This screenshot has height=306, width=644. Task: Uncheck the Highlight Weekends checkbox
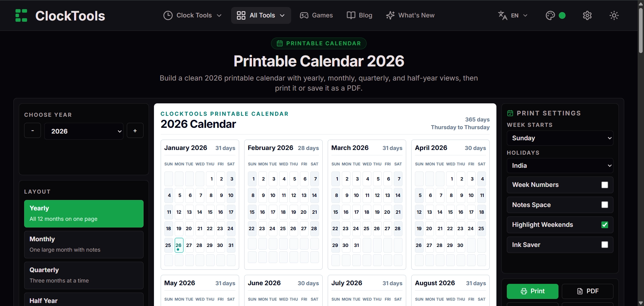coord(605,225)
